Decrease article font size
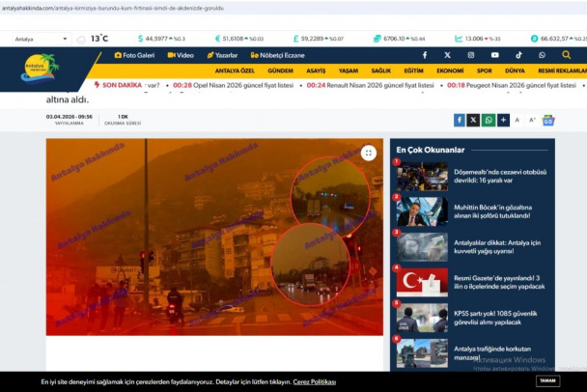The width and height of the screenshot is (587, 392). (518, 120)
